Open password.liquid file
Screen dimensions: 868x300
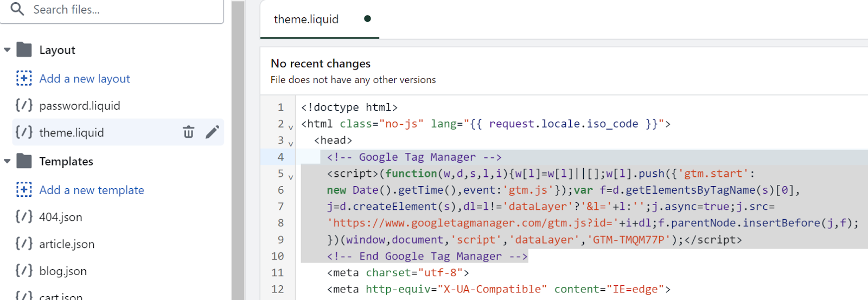[80, 106]
